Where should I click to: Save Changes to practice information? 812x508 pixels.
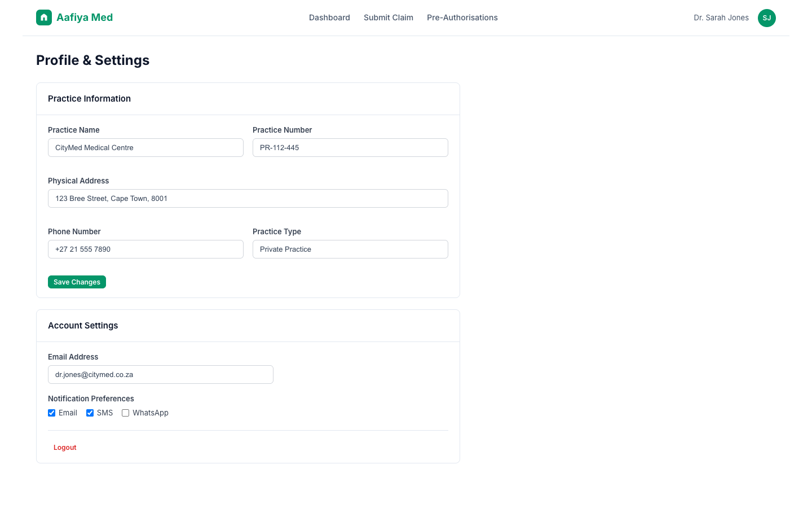pos(77,282)
